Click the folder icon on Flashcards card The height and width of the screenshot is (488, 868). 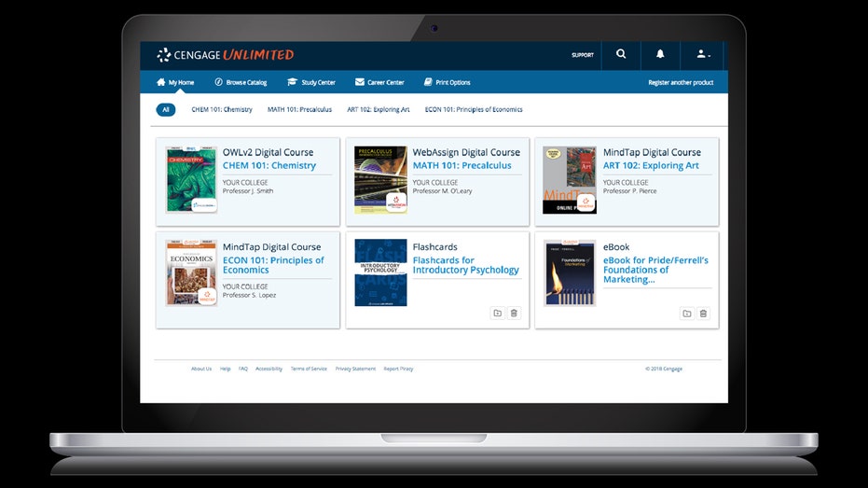[x=497, y=314]
